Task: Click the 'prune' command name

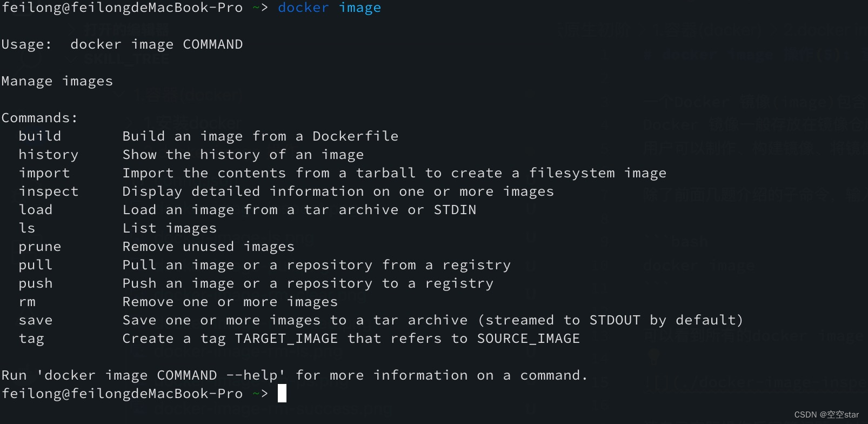Action: pyautogui.click(x=39, y=247)
